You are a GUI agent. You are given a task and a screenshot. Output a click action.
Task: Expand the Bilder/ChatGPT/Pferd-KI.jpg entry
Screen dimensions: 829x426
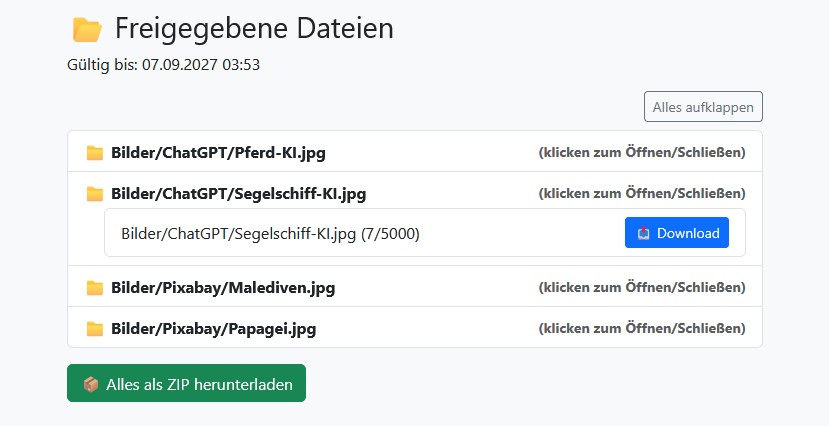218,153
